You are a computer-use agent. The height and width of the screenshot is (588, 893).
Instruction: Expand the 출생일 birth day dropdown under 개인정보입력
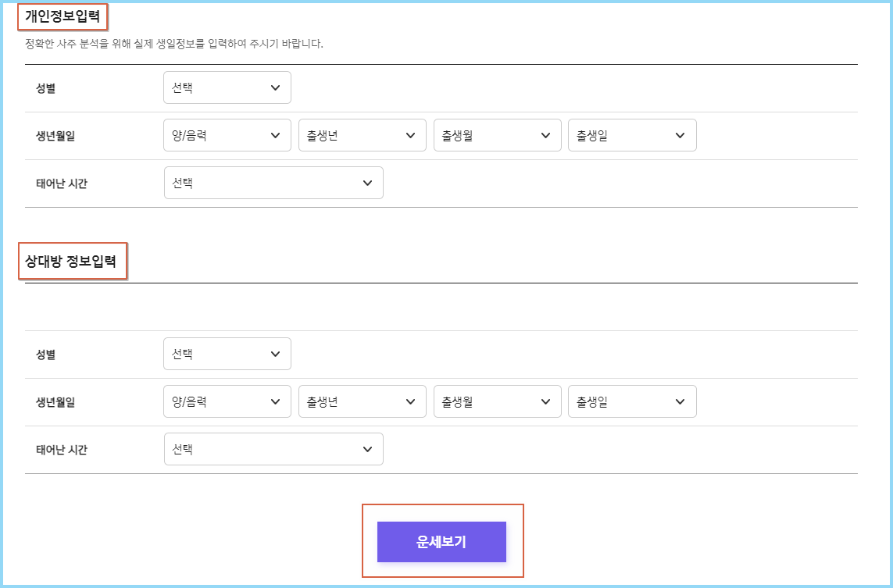(632, 134)
